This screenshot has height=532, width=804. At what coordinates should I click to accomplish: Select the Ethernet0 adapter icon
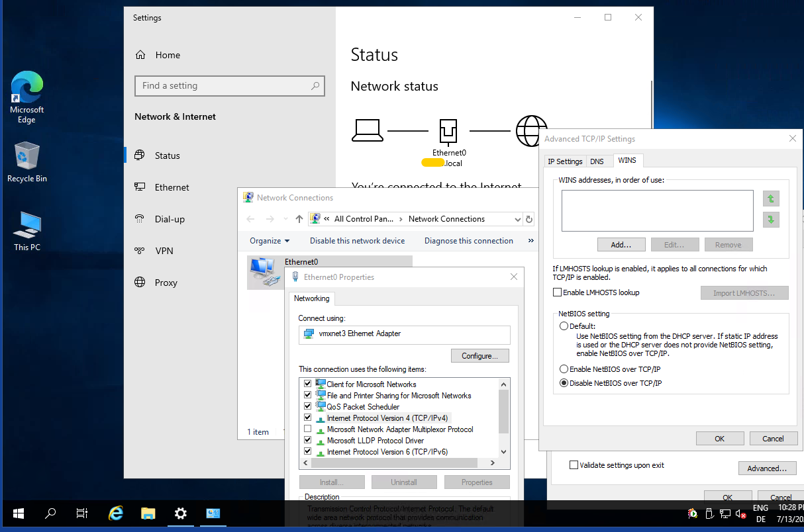[x=264, y=272]
